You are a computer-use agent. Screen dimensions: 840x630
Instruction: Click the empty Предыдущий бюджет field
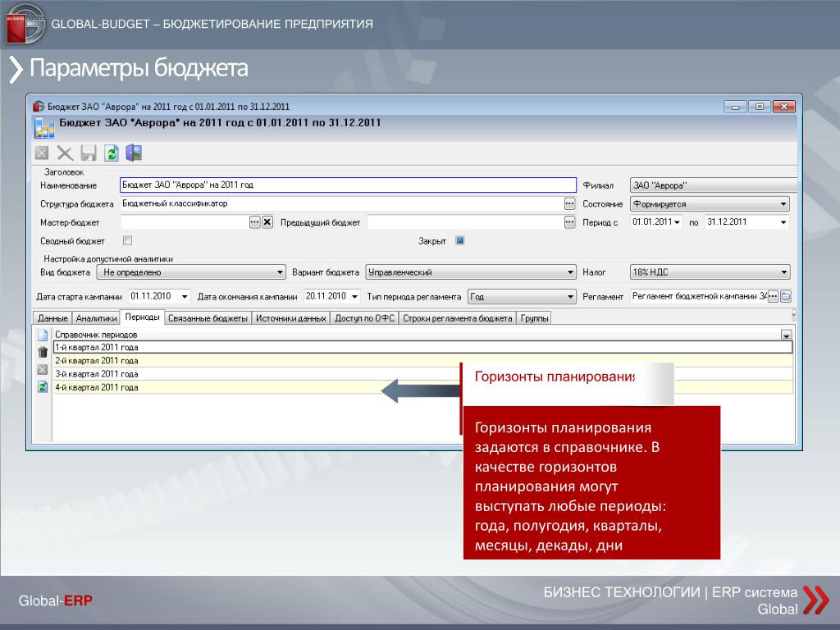tap(465, 222)
